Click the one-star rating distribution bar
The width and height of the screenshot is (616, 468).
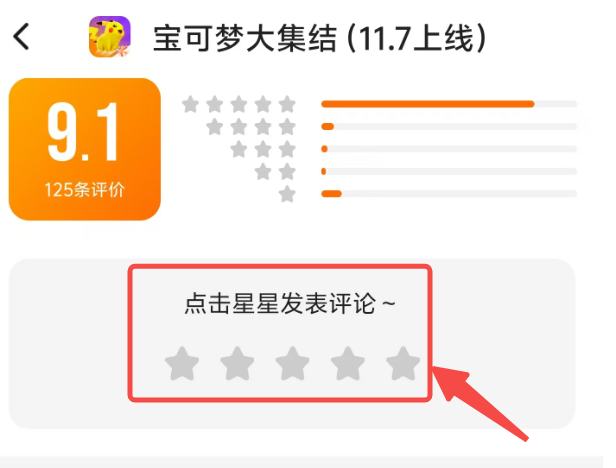point(449,194)
